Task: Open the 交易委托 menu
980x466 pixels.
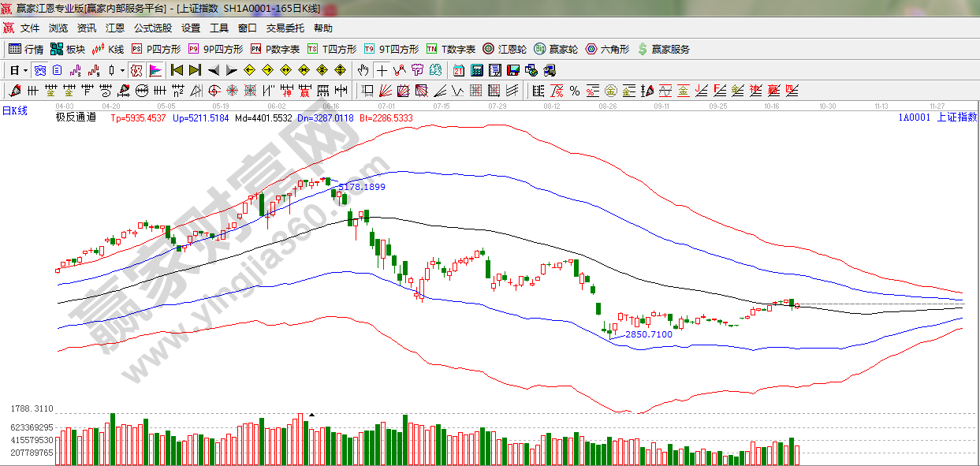Action: coord(285,28)
